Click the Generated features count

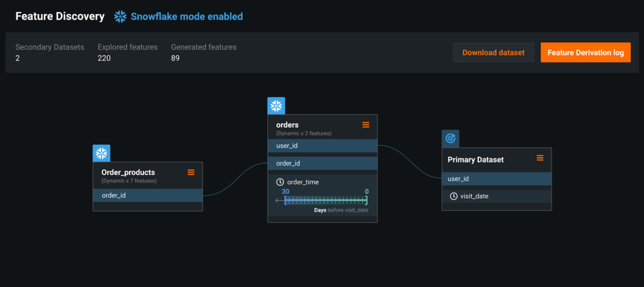point(175,58)
